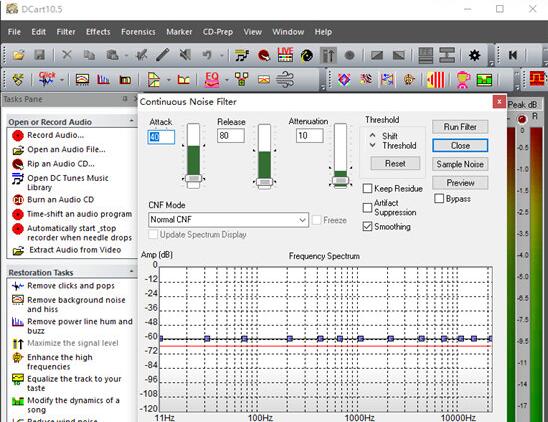
Task: Click the Save floppy disk toolbar icon
Action: tap(39, 55)
